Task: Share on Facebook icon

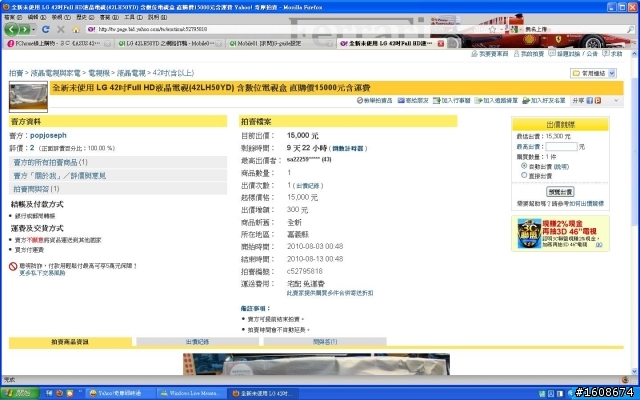Action: pos(589,100)
